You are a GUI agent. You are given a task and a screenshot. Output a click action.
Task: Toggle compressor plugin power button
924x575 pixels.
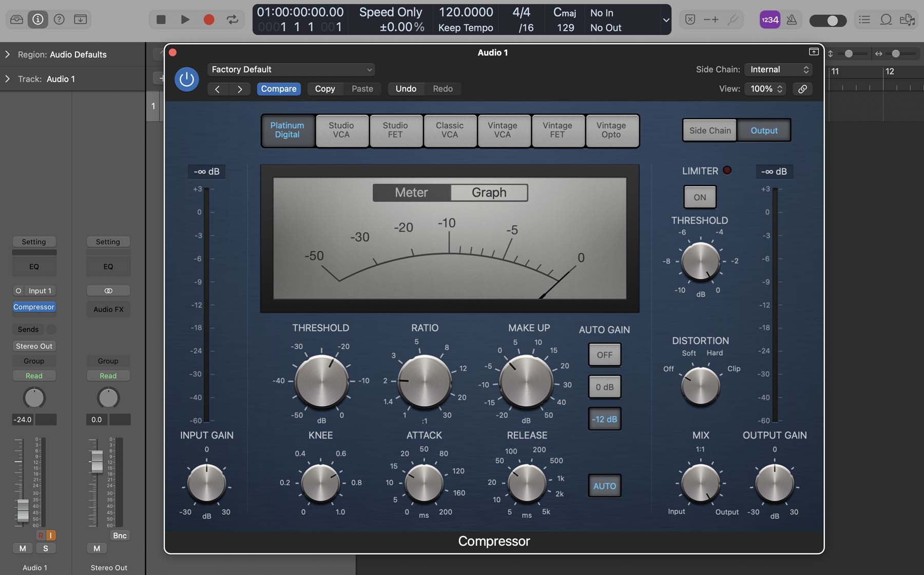pyautogui.click(x=187, y=80)
